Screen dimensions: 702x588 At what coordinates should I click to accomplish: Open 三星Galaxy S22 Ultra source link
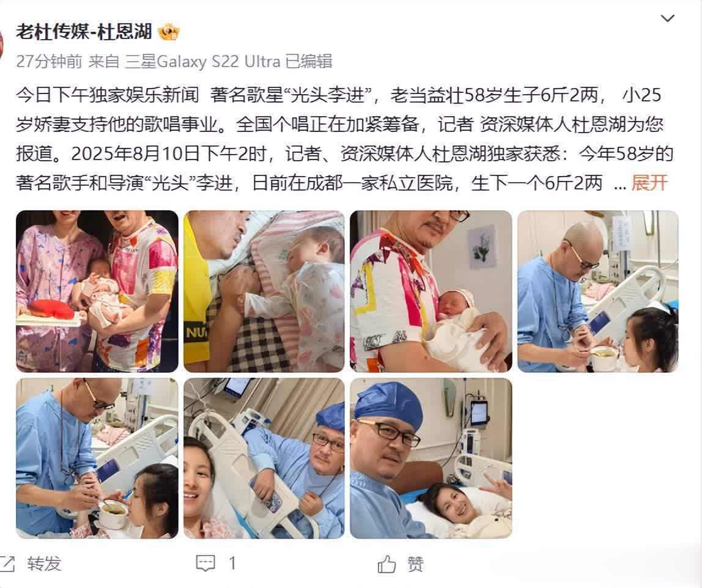coord(202,61)
